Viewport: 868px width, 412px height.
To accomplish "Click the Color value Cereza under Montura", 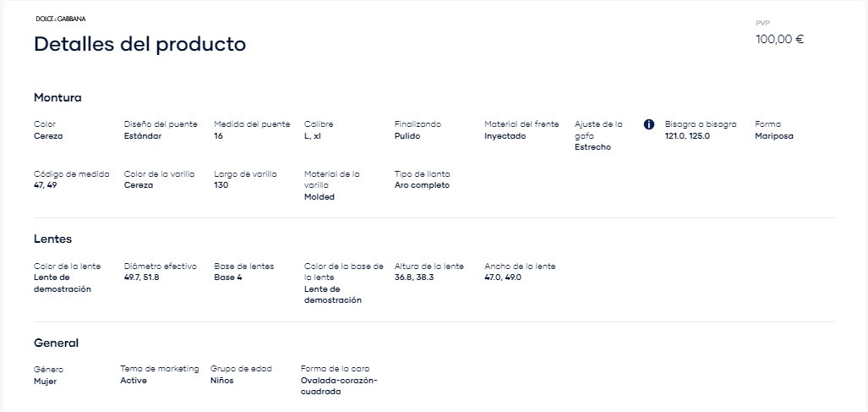I will point(48,136).
